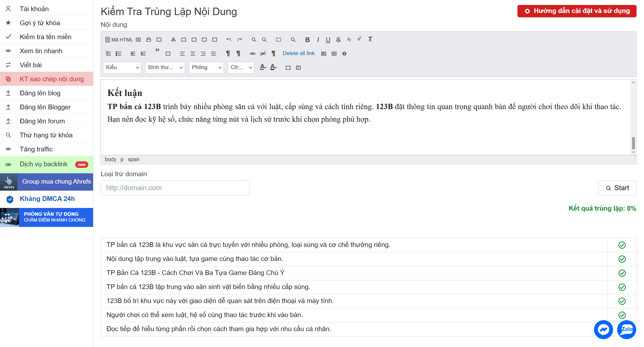644x347 pixels.
Task: Open the Kiểu style dropdown
Action: pyautogui.click(x=122, y=67)
